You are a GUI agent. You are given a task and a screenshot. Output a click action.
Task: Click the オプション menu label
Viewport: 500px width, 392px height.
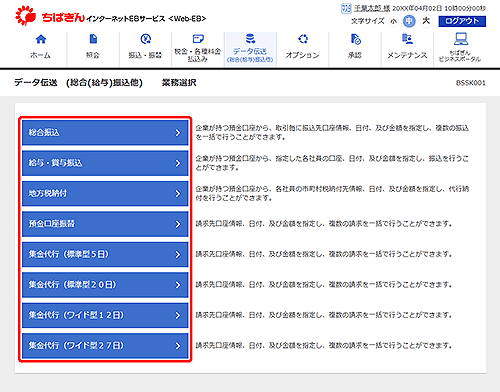(x=302, y=55)
